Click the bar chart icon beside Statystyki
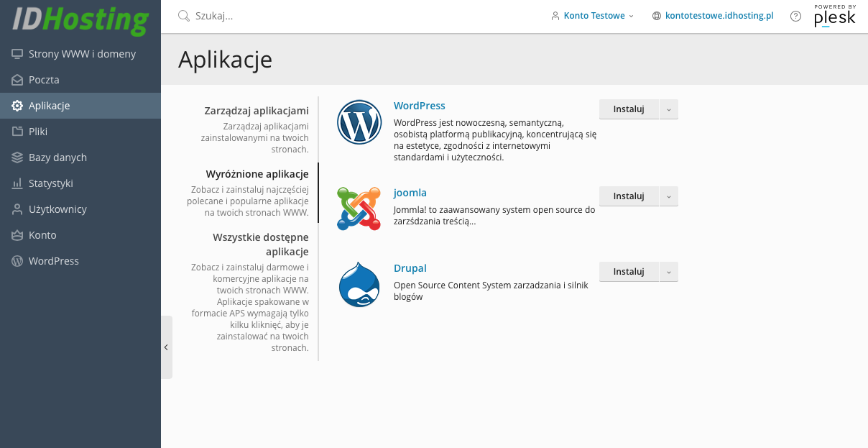 17,183
